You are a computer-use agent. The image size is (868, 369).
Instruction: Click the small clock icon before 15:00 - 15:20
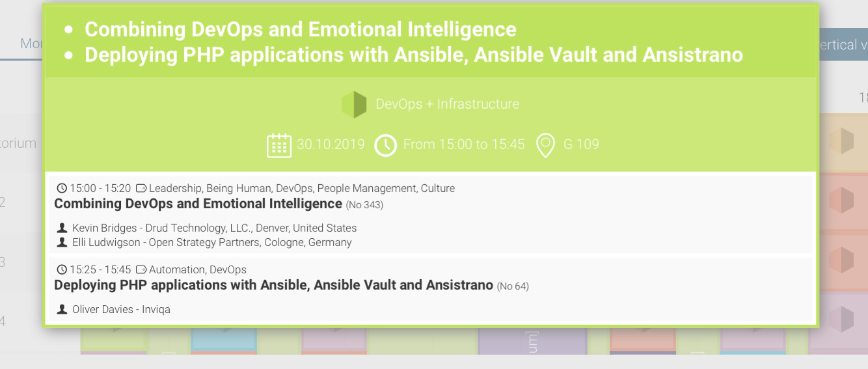(x=62, y=189)
